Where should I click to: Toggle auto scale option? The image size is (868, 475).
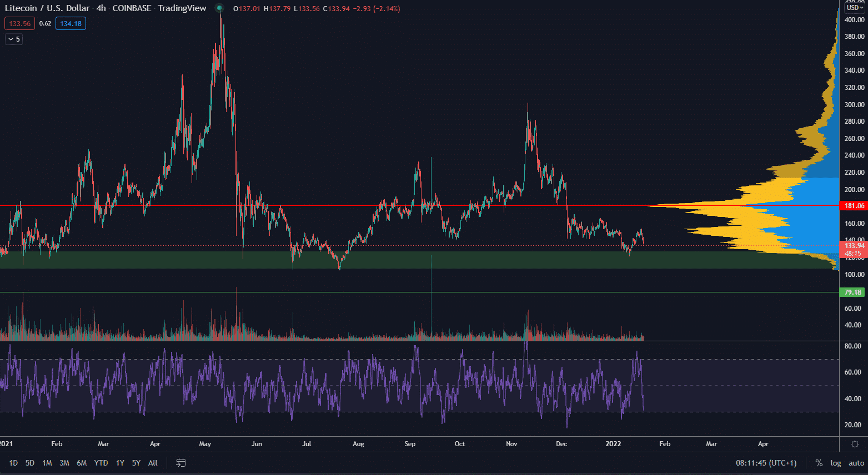tap(856, 463)
